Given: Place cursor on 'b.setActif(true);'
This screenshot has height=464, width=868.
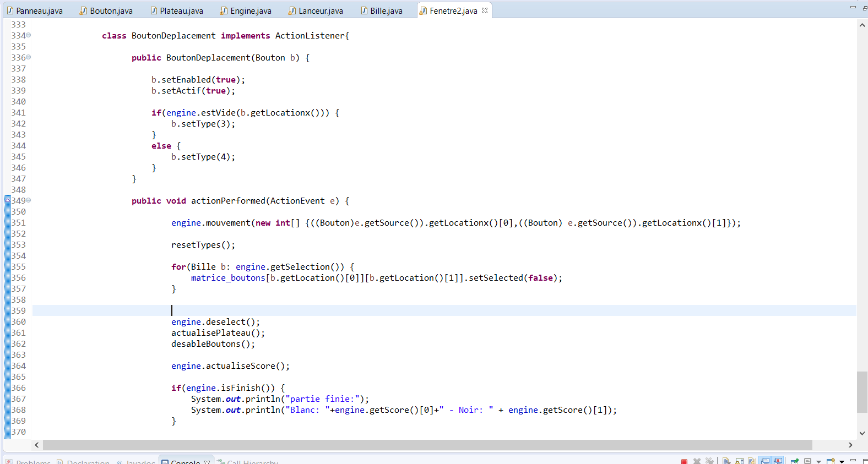Looking at the screenshot, I should click(x=193, y=90).
